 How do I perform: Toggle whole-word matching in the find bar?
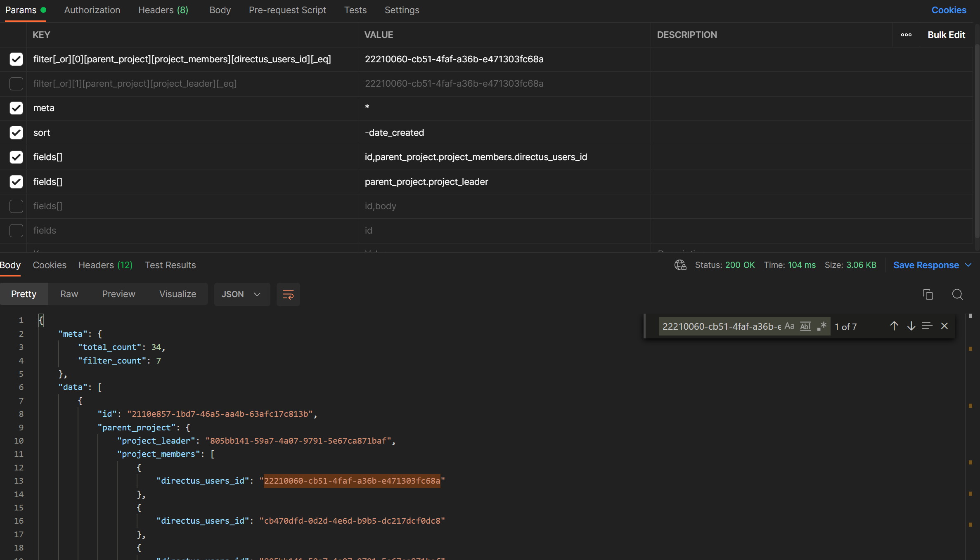pos(805,326)
